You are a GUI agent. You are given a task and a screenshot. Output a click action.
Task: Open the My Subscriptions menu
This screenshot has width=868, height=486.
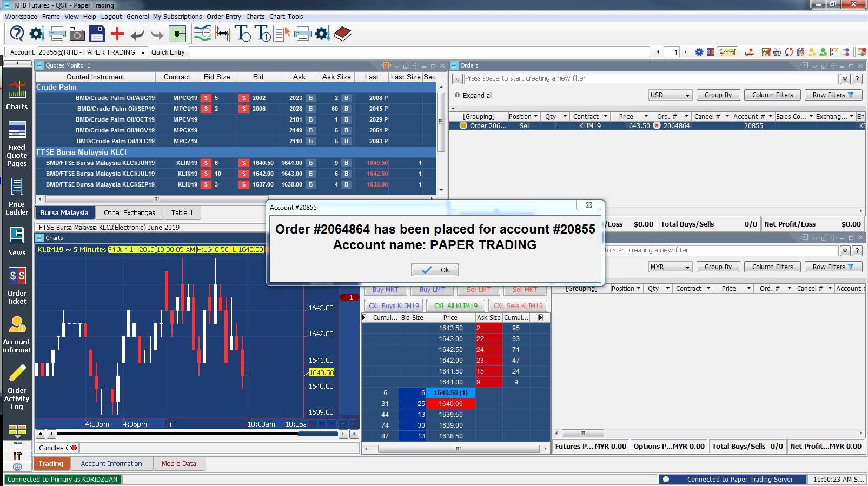point(177,16)
